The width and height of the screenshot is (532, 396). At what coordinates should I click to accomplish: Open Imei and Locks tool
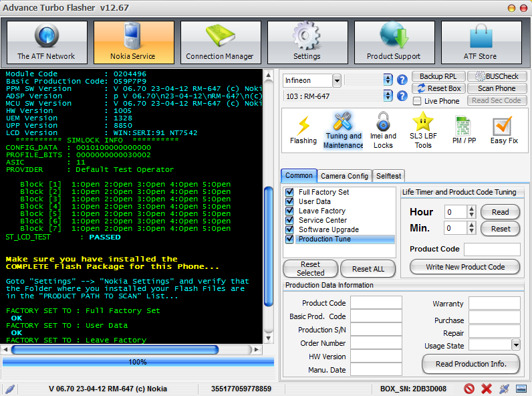(x=383, y=130)
